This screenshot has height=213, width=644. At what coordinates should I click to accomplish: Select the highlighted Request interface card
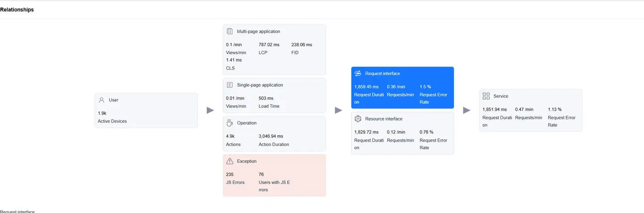point(402,88)
